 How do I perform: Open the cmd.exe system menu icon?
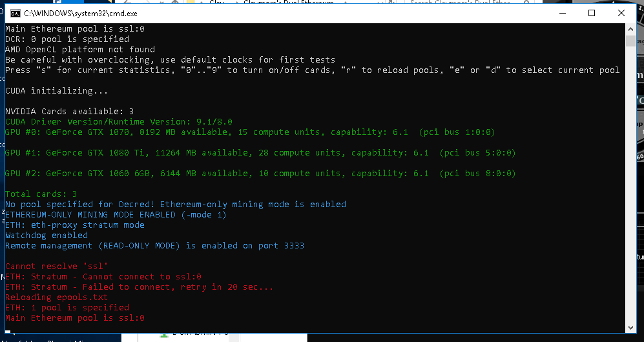[16, 14]
